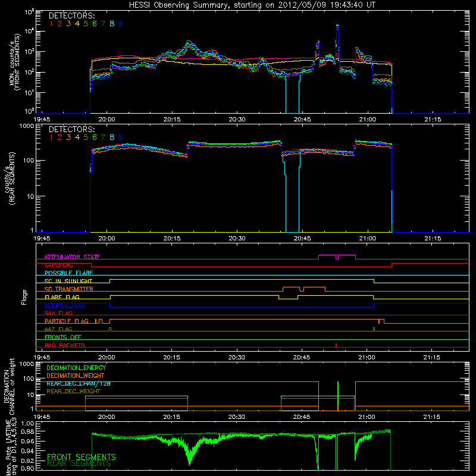Viewport: 476px width, 476px height.
Task: Click the (REAR SEGMENTS) y-axis title
Action: 12,178
